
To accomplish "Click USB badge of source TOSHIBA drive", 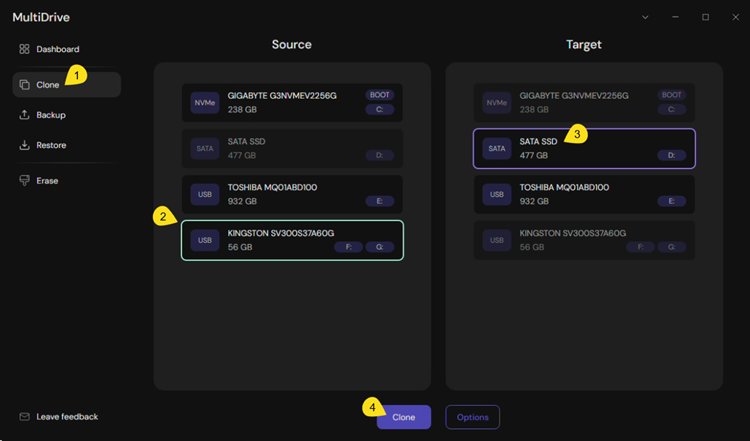I will (x=204, y=194).
